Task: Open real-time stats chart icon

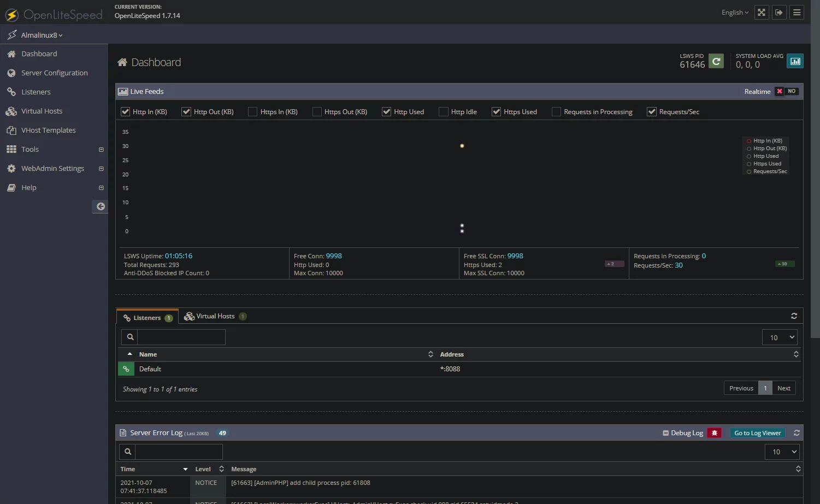Action: tap(795, 61)
